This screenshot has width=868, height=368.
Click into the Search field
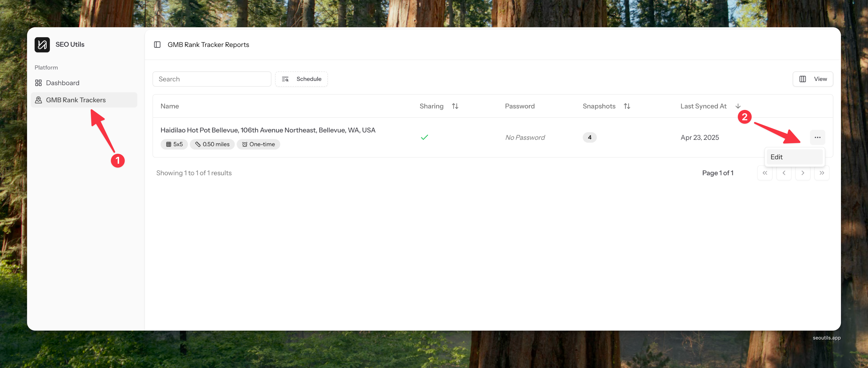pos(212,79)
